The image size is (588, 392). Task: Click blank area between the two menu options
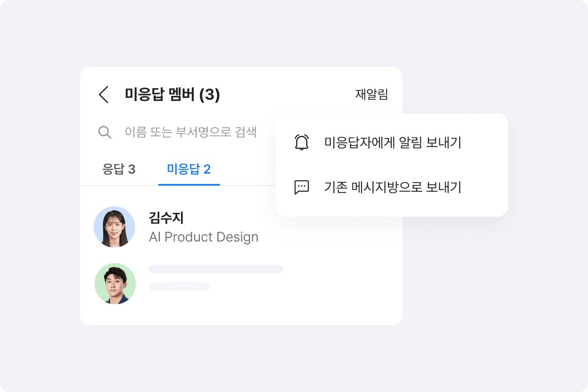392,165
